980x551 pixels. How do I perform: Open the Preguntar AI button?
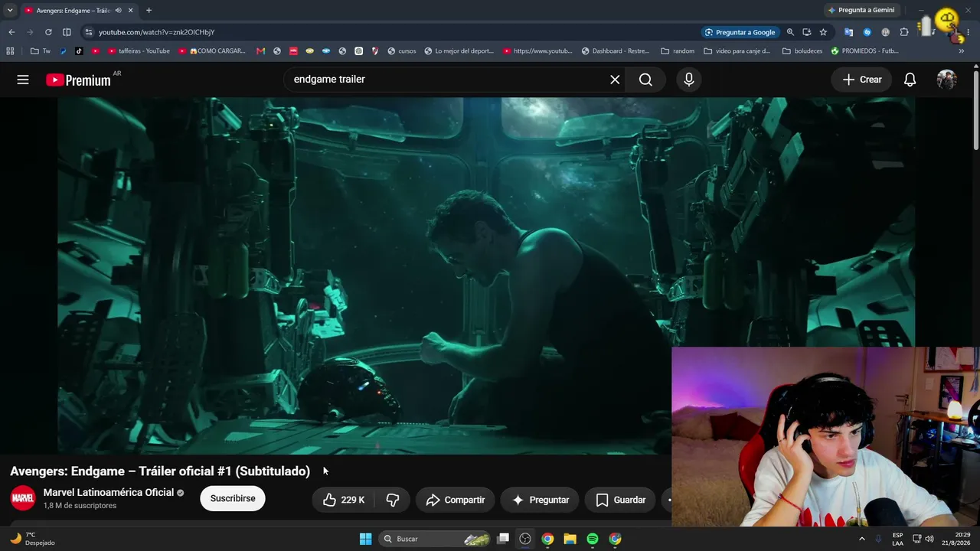point(541,500)
